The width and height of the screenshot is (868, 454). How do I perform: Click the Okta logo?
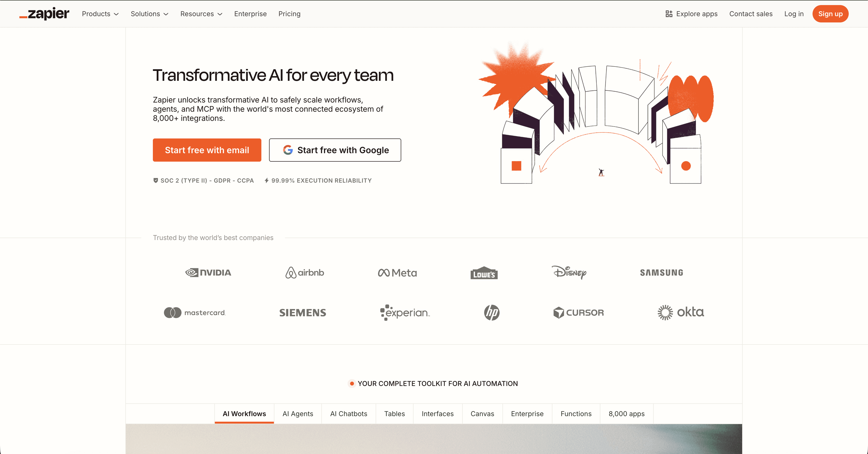pos(681,312)
